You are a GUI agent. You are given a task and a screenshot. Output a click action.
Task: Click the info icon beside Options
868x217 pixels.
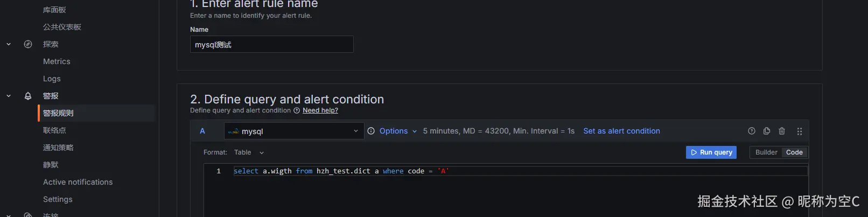pyautogui.click(x=371, y=131)
